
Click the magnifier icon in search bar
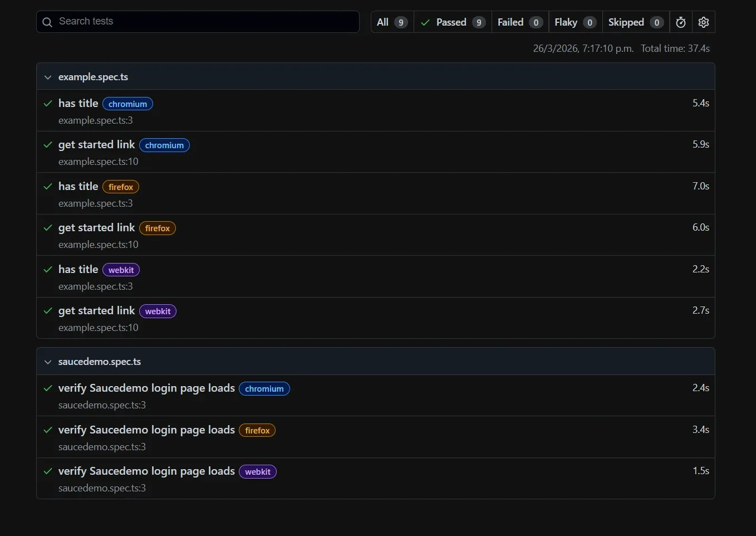coord(47,22)
